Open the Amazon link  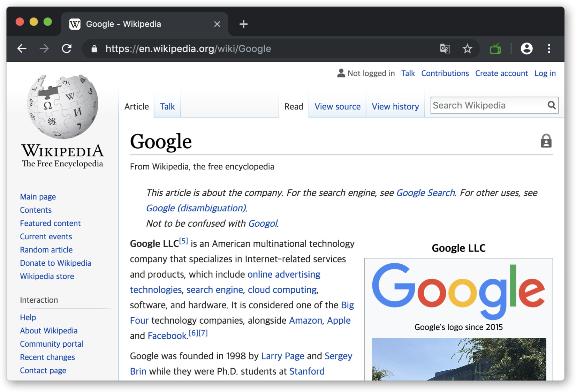coord(305,321)
